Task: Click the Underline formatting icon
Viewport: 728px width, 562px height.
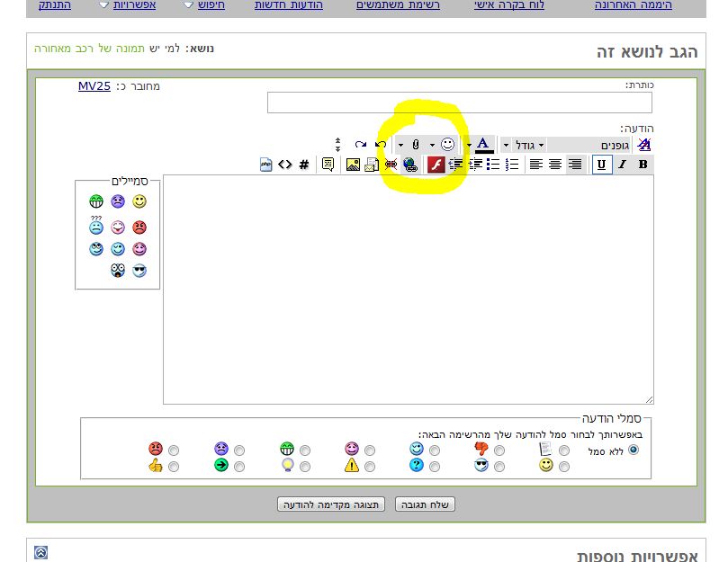Action: [x=602, y=165]
